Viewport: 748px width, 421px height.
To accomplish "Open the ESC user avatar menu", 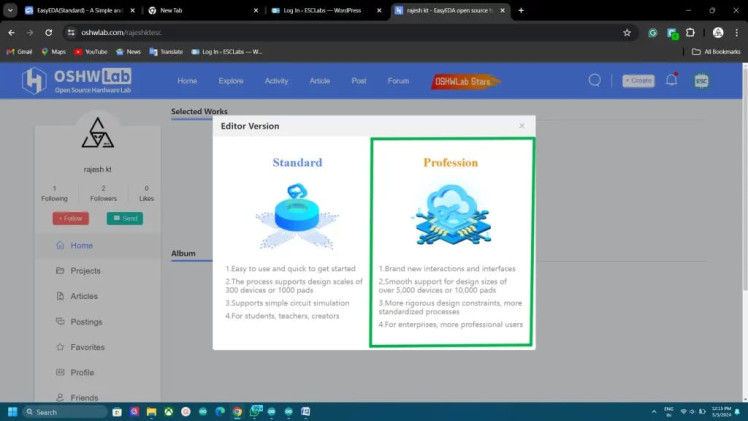I will click(701, 81).
